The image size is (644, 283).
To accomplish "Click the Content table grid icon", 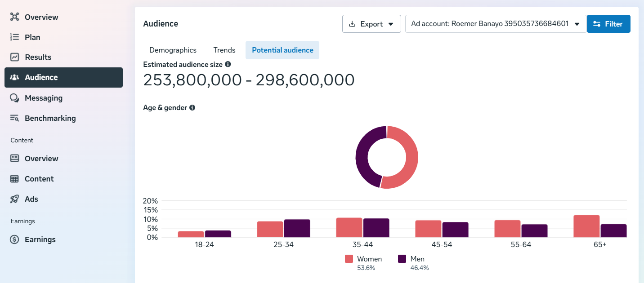I will click(x=15, y=179).
